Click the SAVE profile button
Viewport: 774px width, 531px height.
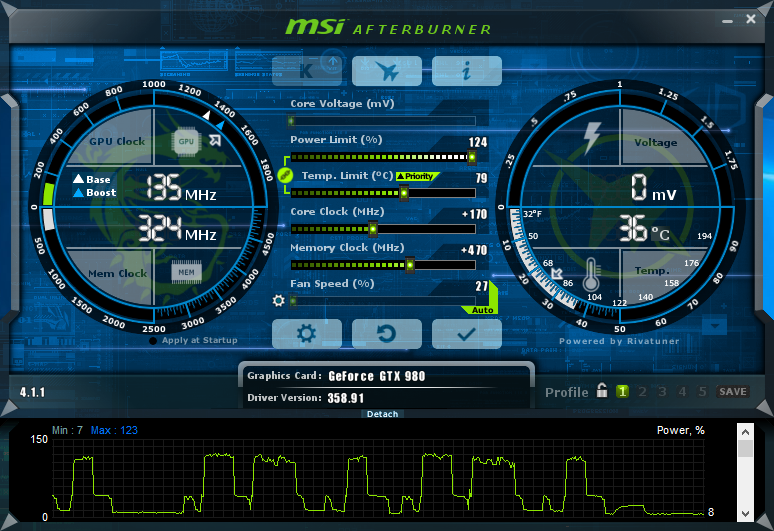coord(733,392)
